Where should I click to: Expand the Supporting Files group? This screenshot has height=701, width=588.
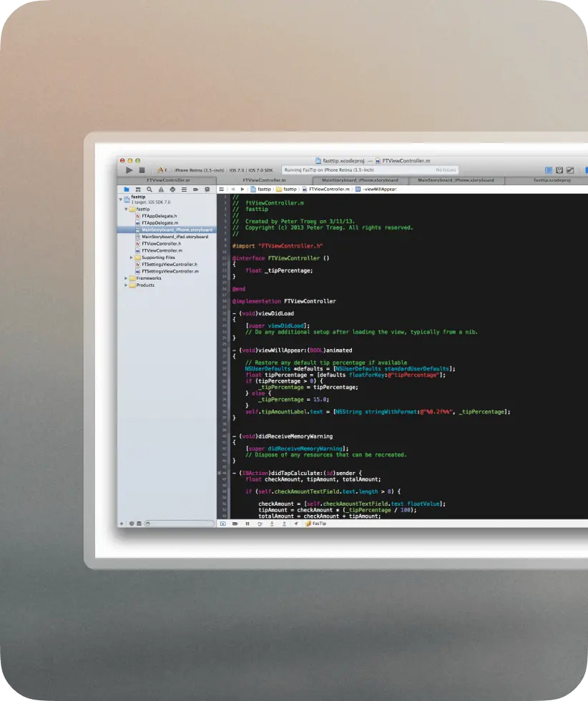[132, 258]
